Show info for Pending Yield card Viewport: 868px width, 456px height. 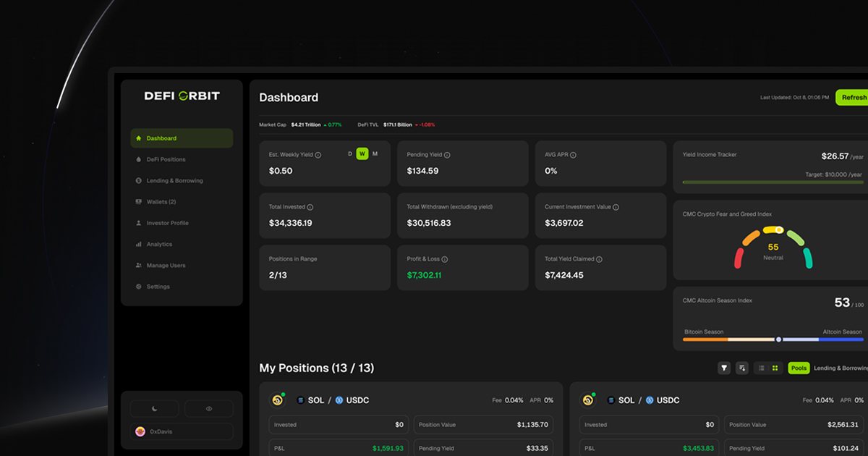[447, 155]
